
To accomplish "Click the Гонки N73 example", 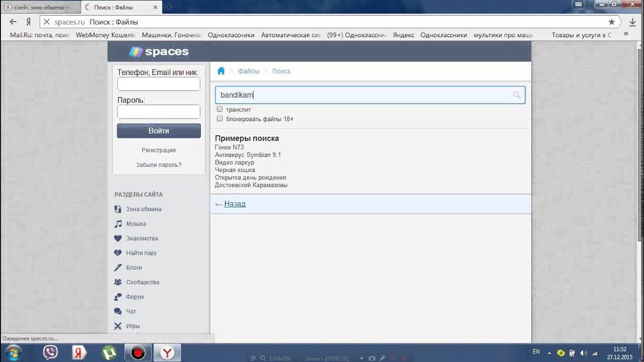I will click(x=229, y=147).
